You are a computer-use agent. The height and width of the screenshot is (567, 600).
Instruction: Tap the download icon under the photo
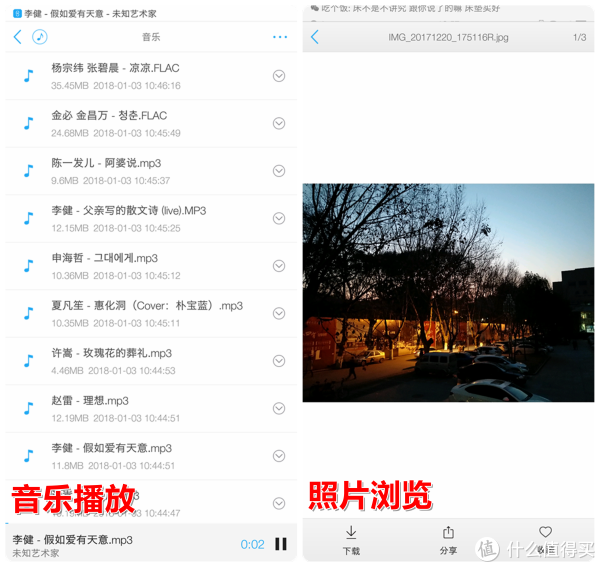(x=351, y=539)
